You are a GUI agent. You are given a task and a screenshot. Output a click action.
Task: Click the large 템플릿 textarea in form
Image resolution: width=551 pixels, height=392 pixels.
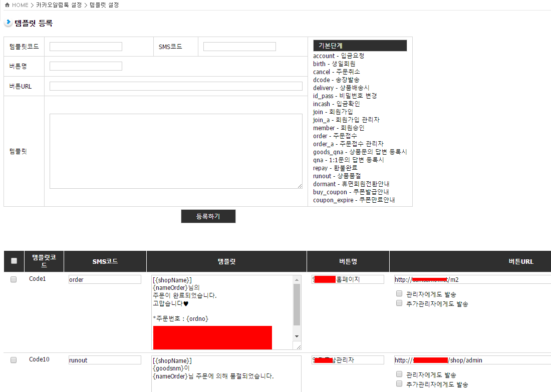pyautogui.click(x=175, y=151)
